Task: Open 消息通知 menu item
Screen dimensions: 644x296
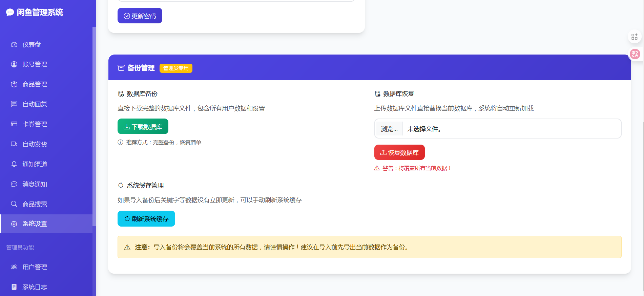Action: [35, 184]
